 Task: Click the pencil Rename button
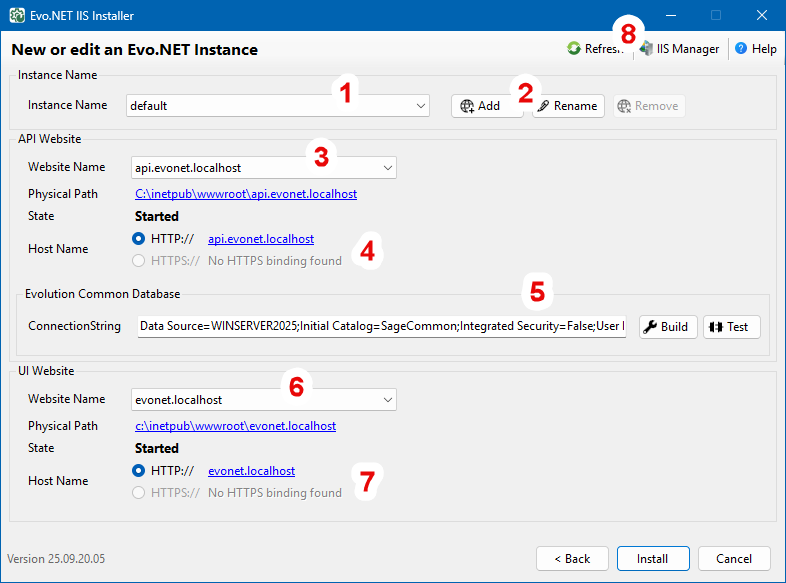click(568, 106)
